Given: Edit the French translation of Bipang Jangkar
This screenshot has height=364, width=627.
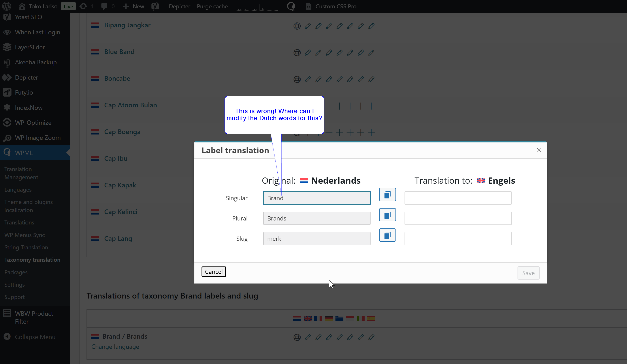Looking at the screenshot, I should [318, 26].
